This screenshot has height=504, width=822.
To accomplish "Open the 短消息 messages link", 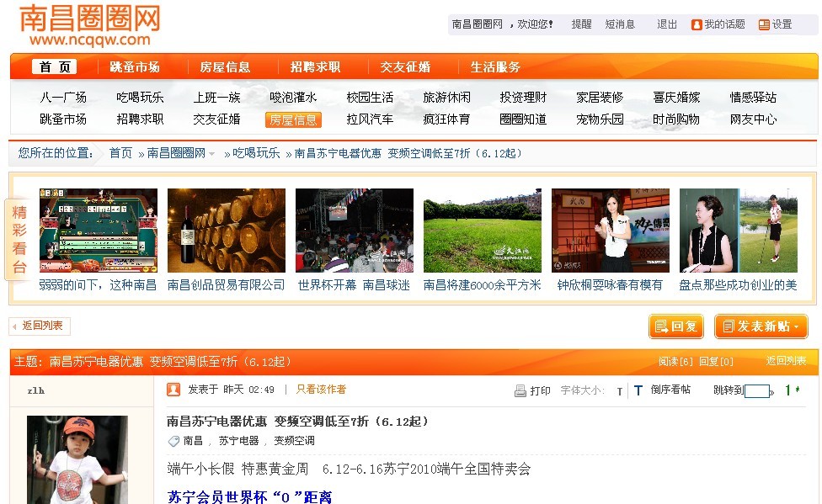I will tap(620, 24).
